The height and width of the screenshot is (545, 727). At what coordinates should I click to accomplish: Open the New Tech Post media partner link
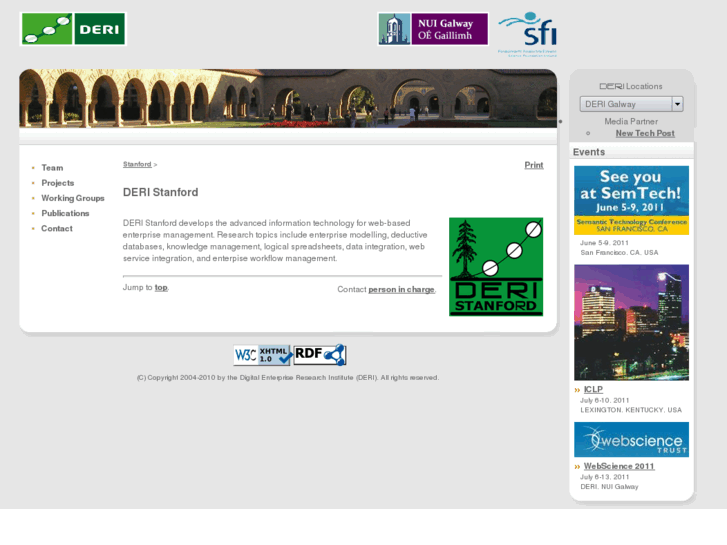(645, 133)
